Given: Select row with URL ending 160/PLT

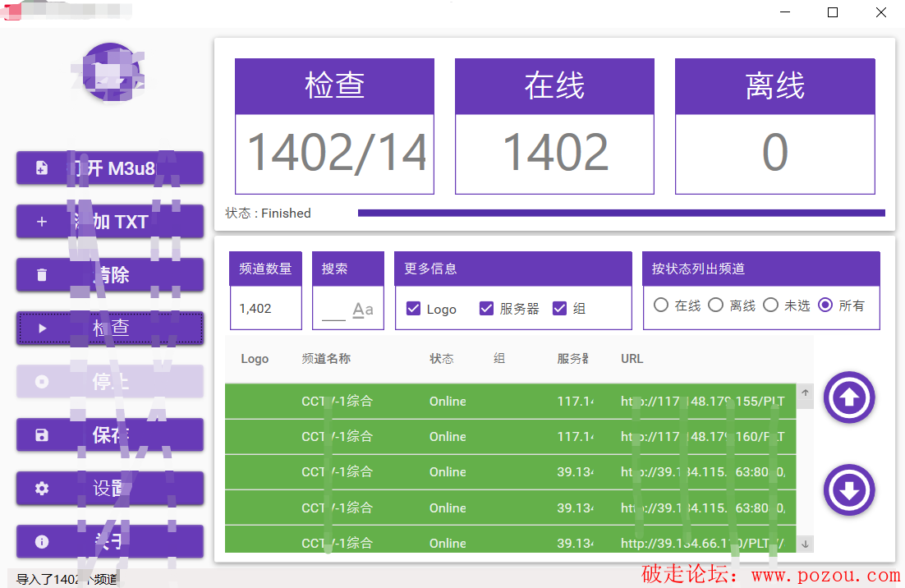Looking at the screenshot, I should point(510,437).
